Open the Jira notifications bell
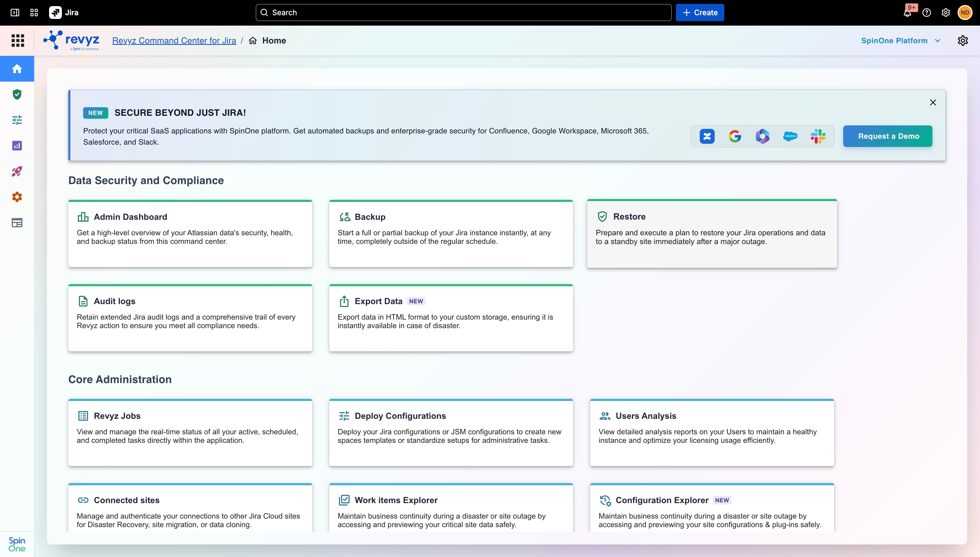 (x=907, y=13)
